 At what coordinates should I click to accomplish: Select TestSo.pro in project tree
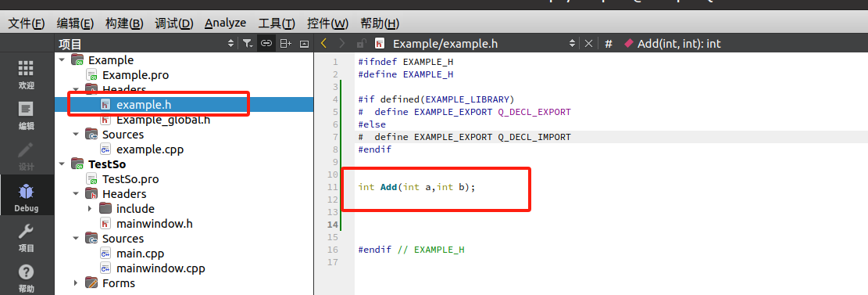tap(130, 179)
